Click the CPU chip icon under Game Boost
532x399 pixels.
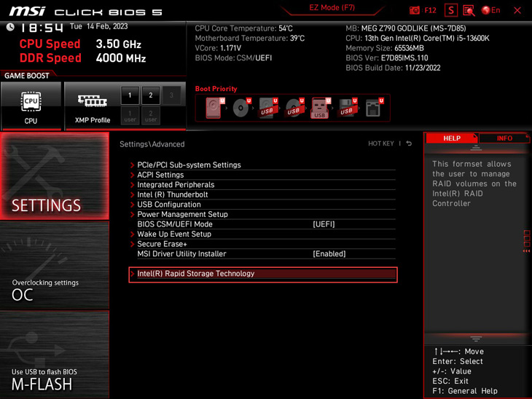[31, 101]
